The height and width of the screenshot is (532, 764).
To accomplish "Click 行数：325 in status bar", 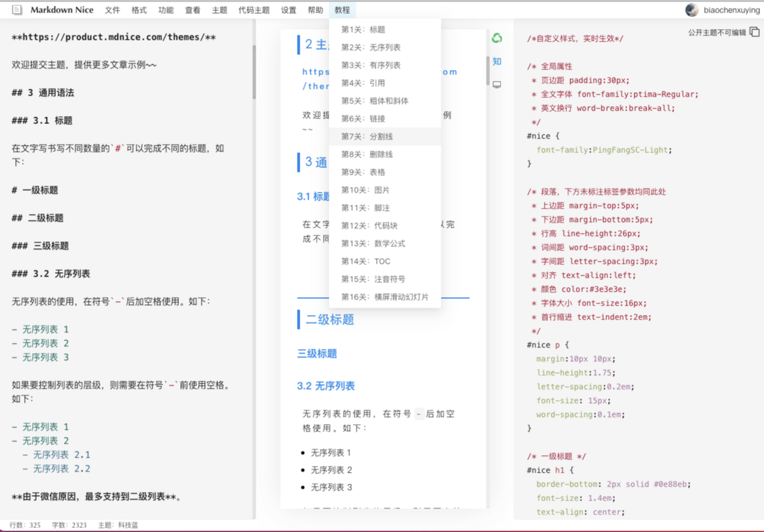I will click(25, 524).
